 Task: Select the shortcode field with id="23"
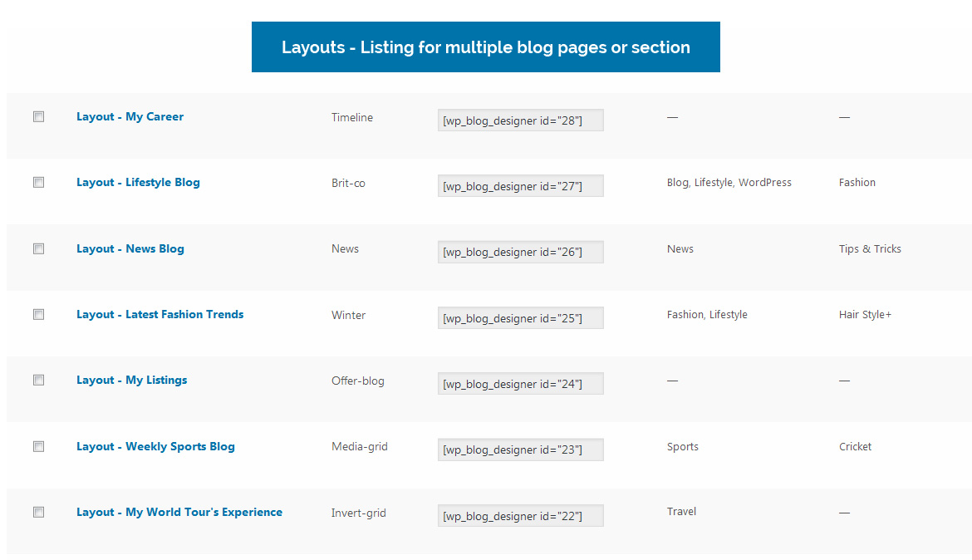(521, 449)
